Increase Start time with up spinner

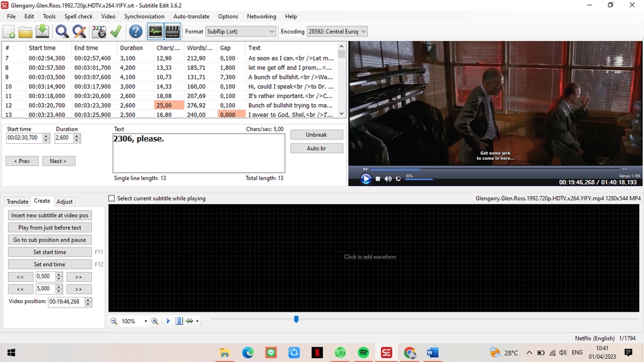click(x=46, y=136)
